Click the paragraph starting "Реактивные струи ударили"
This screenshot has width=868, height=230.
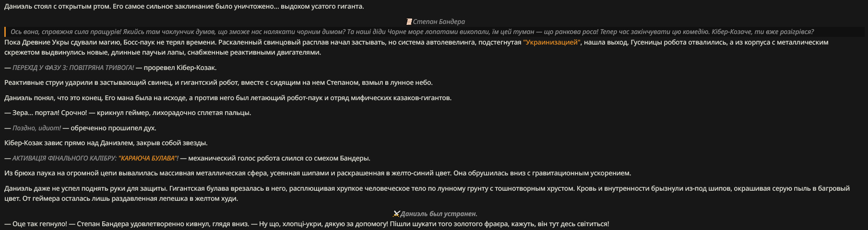click(x=218, y=82)
